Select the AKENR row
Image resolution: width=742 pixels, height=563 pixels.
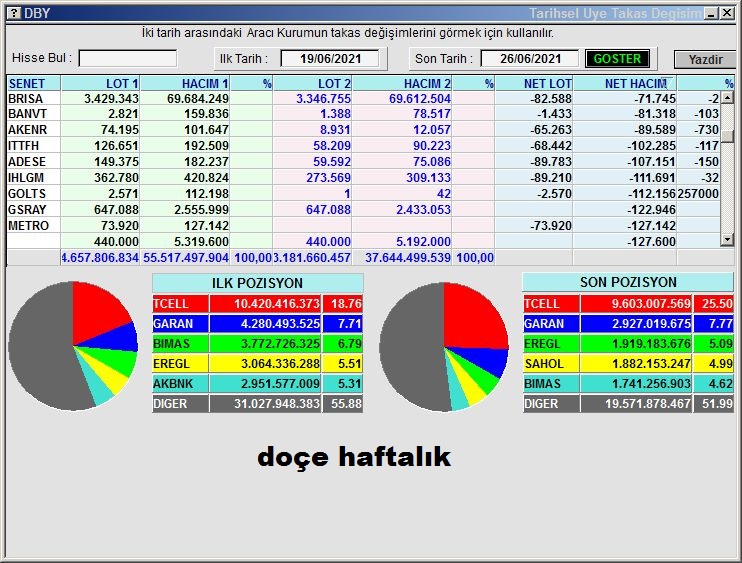point(363,130)
